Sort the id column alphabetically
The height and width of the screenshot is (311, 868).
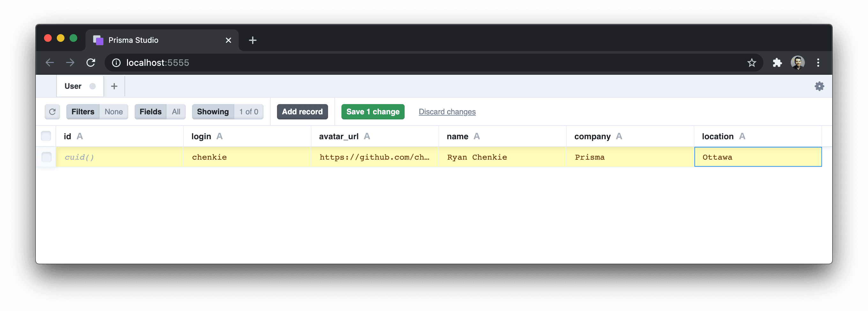pyautogui.click(x=80, y=136)
